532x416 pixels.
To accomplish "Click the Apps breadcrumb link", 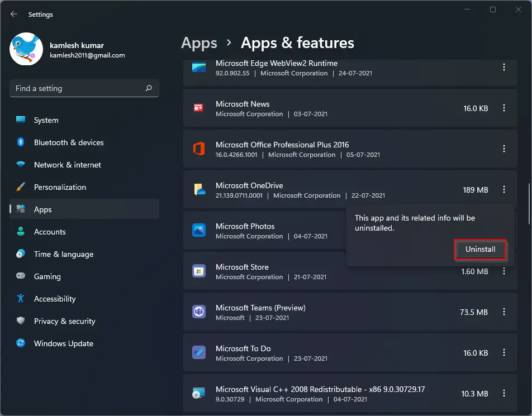I will 199,43.
